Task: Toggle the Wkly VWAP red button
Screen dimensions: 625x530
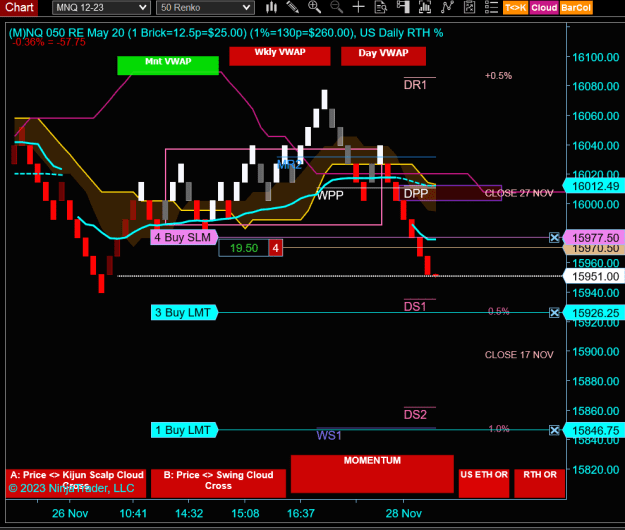Action: 280,56
